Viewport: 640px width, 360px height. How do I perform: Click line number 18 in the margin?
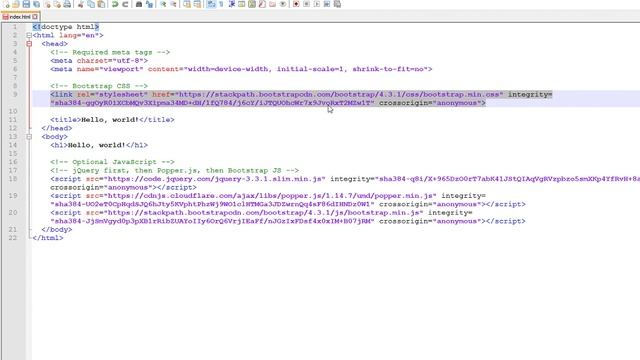coord(13,179)
